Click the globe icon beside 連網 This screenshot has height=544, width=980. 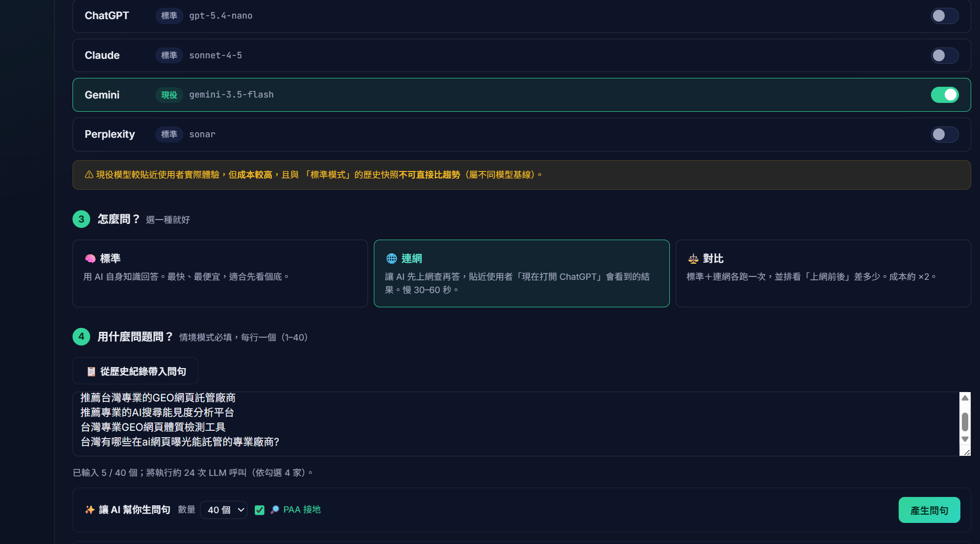[x=392, y=259]
